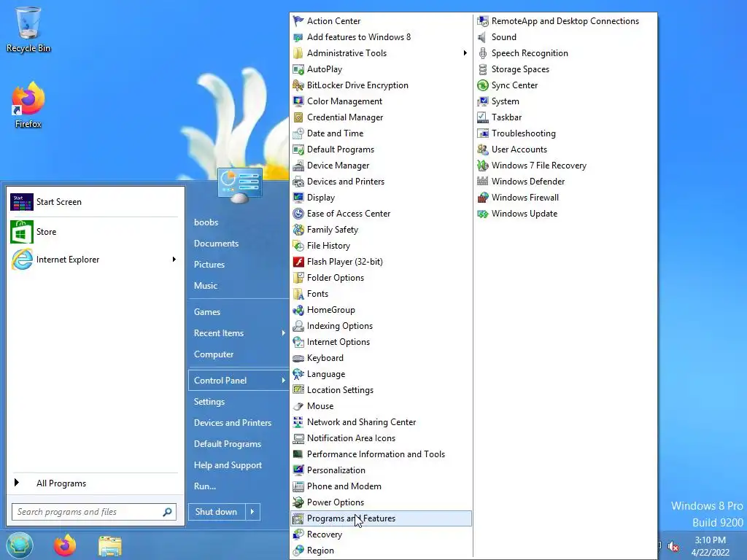The image size is (747, 560).
Task: Click the Windows Defender icon
Action: pyautogui.click(x=483, y=182)
